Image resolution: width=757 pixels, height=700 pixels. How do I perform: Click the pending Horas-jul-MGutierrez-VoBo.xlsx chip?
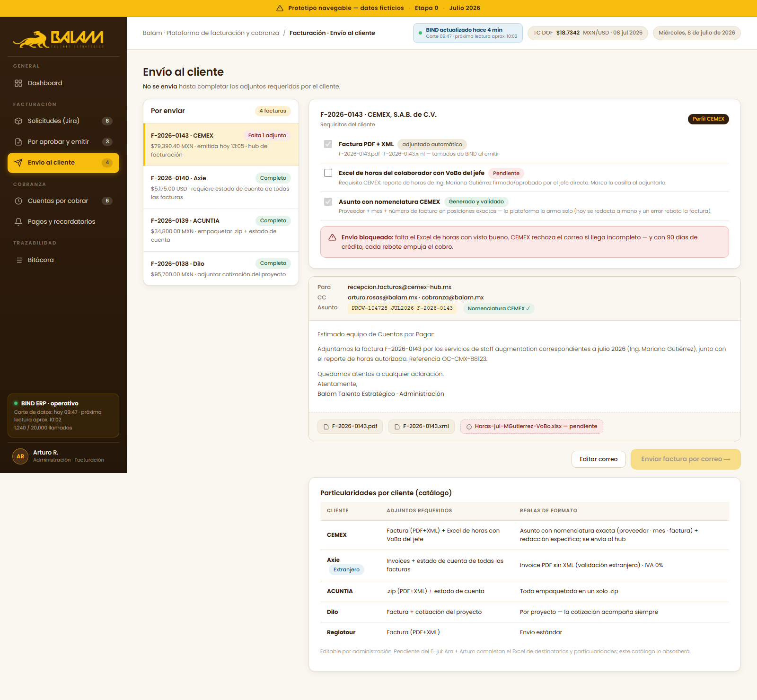pos(532,427)
